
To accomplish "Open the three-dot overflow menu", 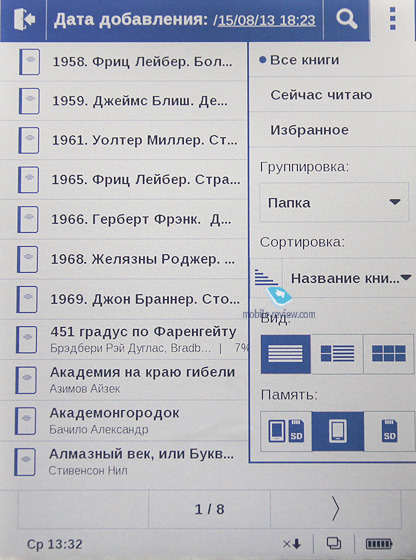I will pos(392,18).
